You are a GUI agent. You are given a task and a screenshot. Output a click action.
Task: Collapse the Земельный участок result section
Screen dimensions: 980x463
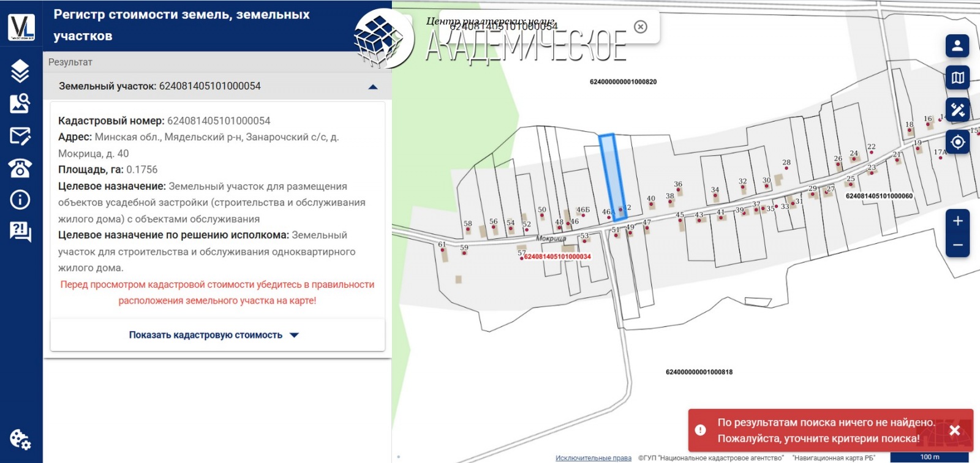pos(372,87)
